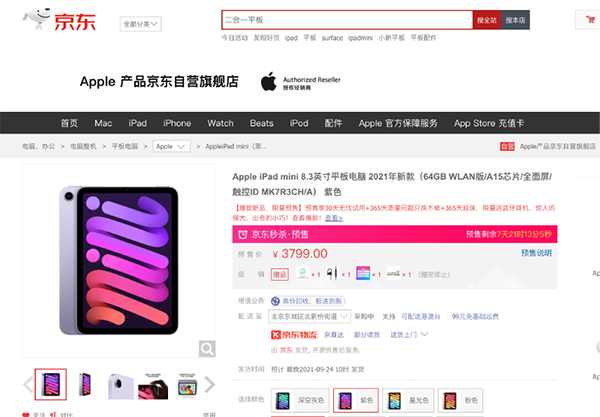Click the 京东物流 logistics logo

[x=294, y=335]
